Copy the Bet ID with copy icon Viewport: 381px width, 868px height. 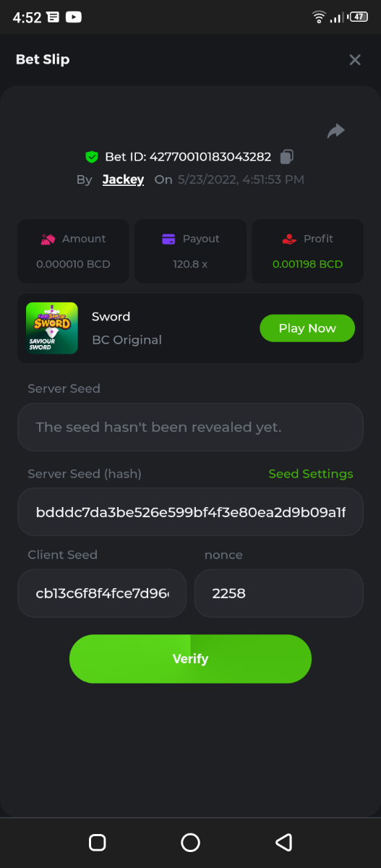pos(287,156)
